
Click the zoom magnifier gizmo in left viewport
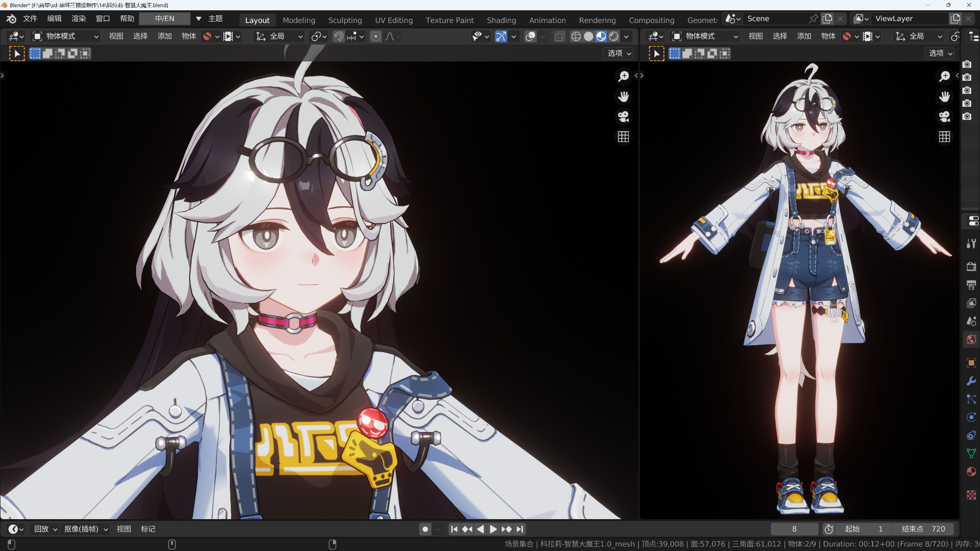tap(623, 76)
